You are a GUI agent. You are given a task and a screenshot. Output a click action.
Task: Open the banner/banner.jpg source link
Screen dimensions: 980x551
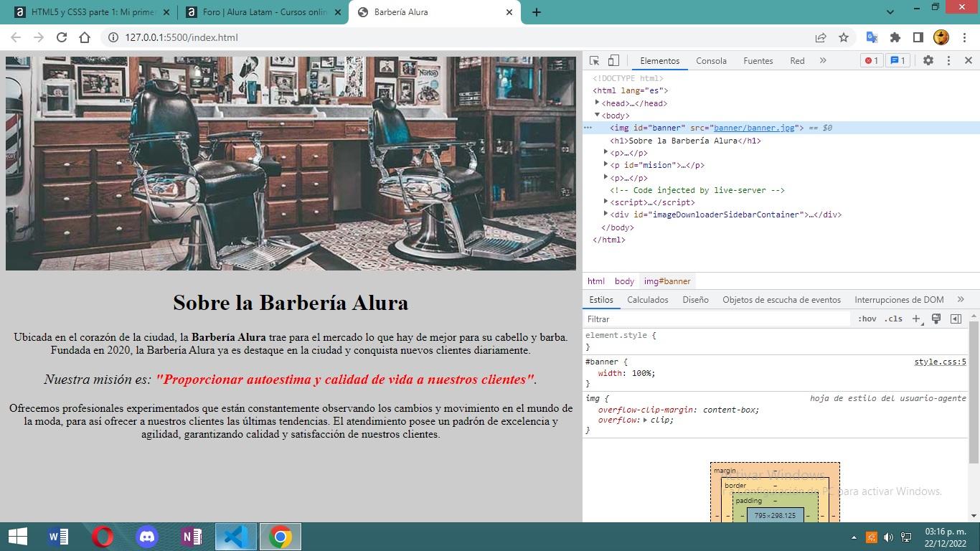754,128
